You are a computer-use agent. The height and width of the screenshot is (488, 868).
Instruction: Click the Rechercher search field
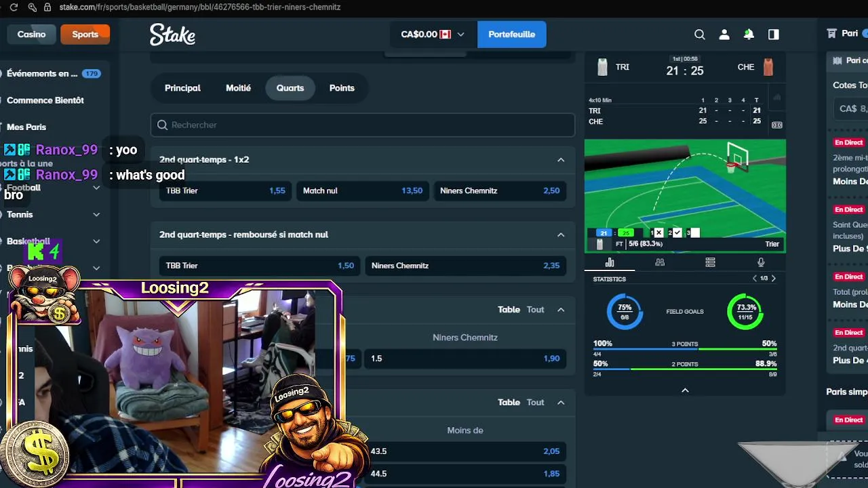[x=363, y=125]
